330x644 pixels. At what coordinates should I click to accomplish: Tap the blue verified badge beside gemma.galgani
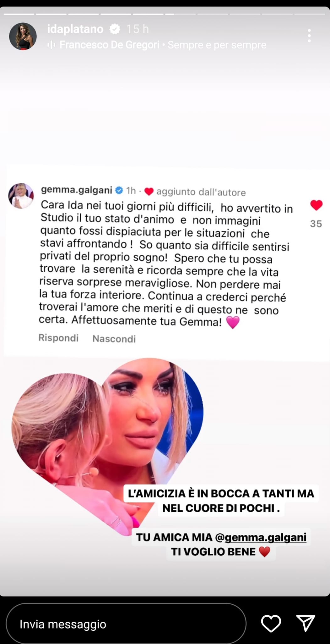click(x=119, y=190)
